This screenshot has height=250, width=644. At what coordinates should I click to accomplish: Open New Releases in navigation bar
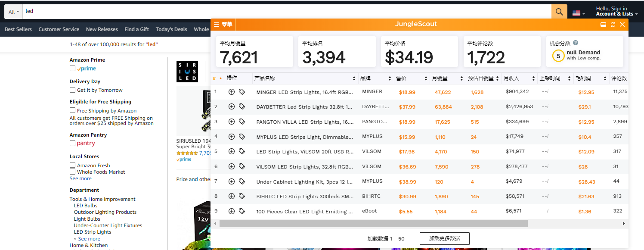point(102,29)
